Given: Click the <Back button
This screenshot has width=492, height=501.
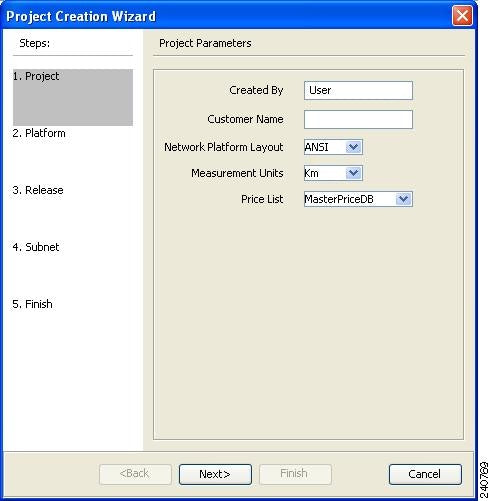Looking at the screenshot, I should tap(135, 474).
